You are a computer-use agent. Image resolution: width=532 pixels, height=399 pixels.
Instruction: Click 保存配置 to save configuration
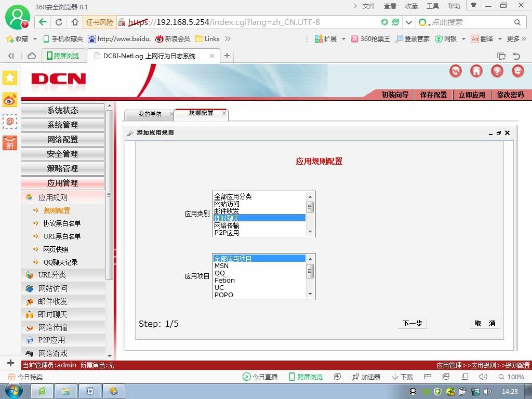434,95
